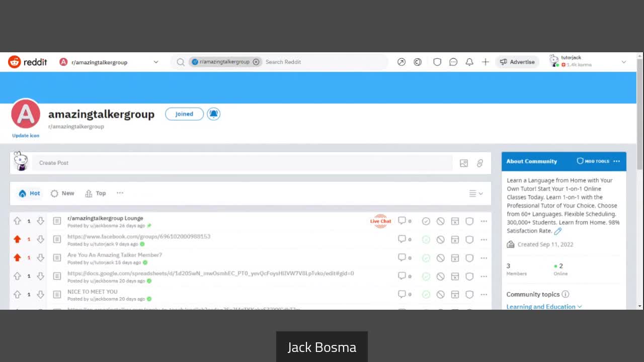Click the plus Create Post icon in header

point(486,62)
